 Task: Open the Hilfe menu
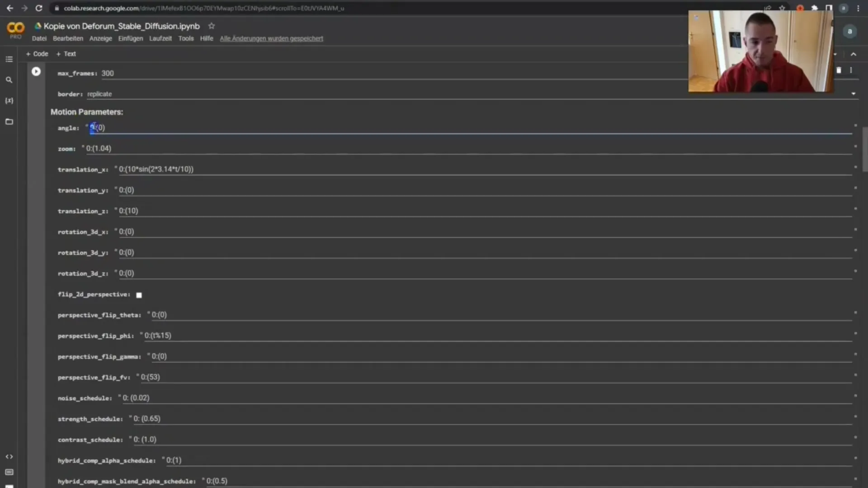pos(207,38)
